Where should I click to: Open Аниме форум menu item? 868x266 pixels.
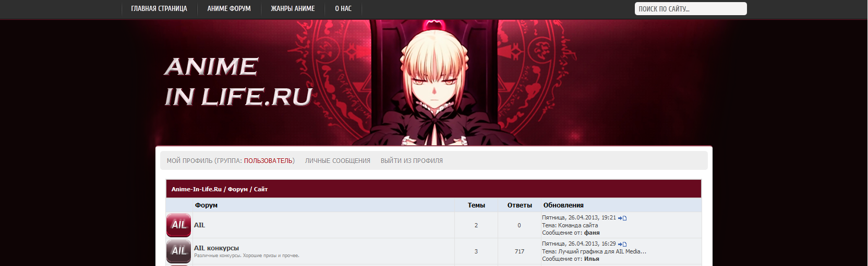229,9
